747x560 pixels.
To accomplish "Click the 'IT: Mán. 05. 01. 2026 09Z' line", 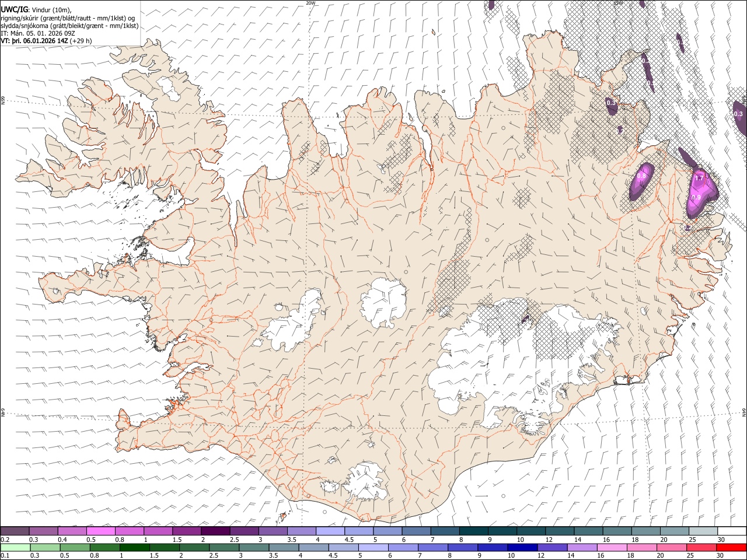I will [38, 33].
